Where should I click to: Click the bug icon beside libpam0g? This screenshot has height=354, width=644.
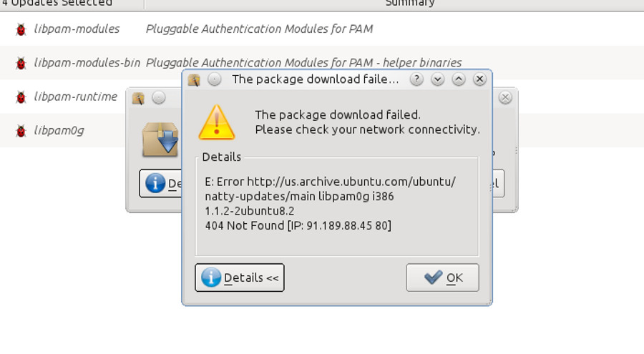point(21,131)
